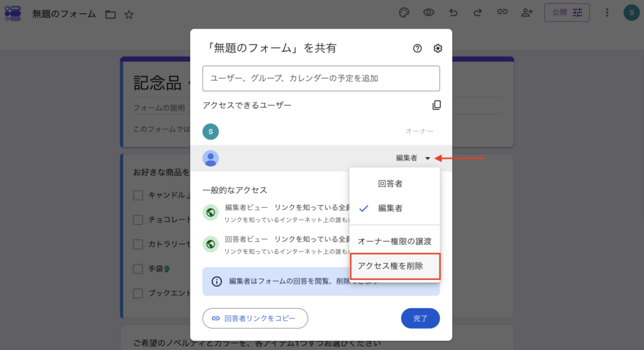The image size is (644, 350).
Task: Check the カトラリー checkbox
Action: tap(138, 244)
